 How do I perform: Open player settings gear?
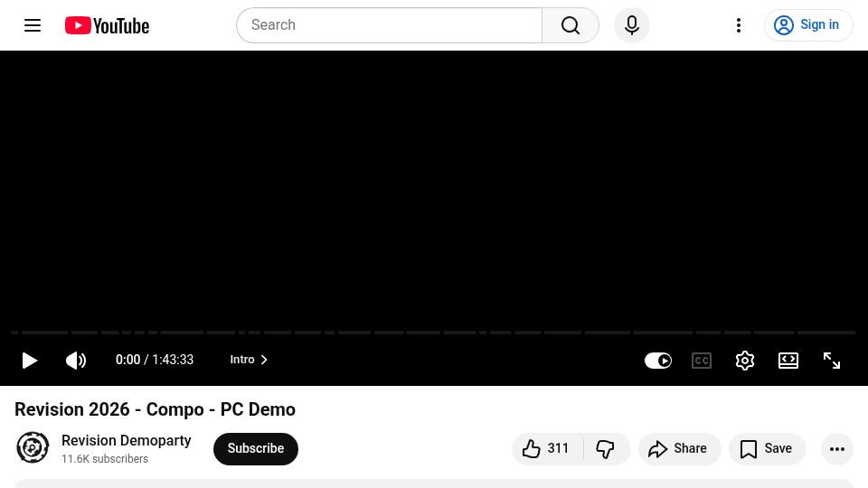pyautogui.click(x=744, y=361)
